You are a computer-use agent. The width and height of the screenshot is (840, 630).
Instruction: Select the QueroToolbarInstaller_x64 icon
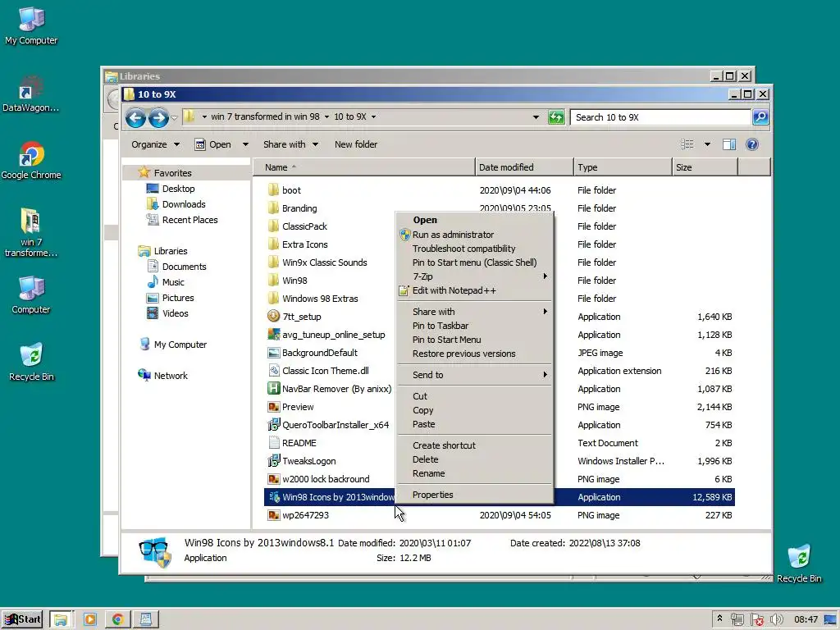273,424
